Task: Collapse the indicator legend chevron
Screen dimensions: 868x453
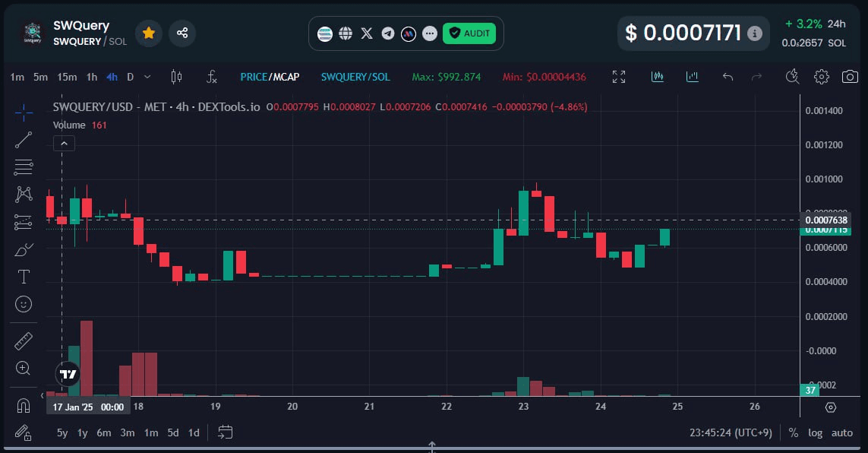Action: (x=65, y=144)
